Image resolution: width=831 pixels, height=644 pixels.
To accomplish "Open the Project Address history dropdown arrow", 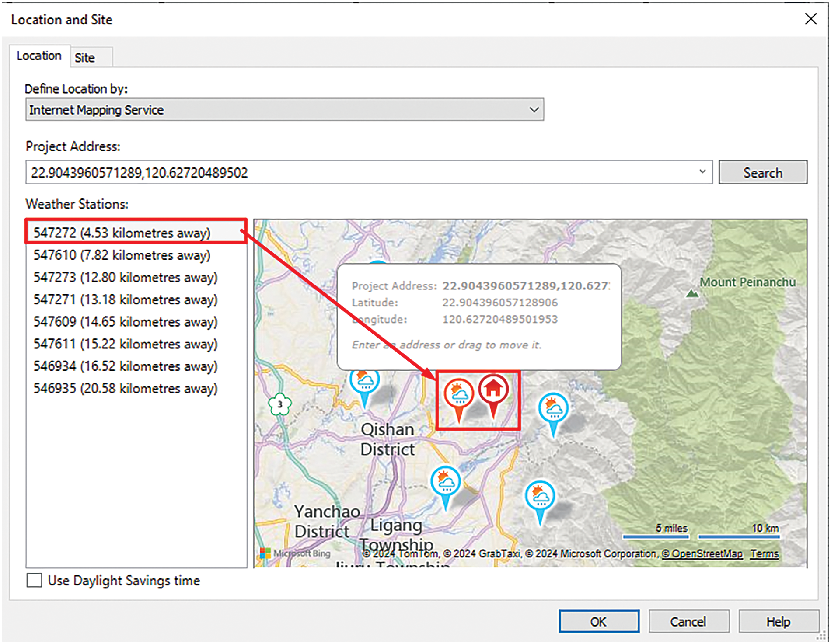I will pos(702,172).
